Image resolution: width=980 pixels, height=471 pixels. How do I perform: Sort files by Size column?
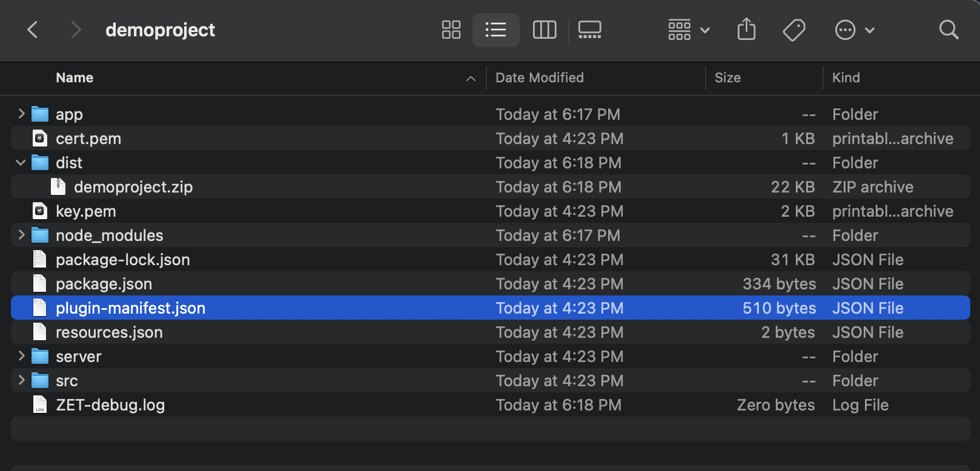(x=727, y=77)
